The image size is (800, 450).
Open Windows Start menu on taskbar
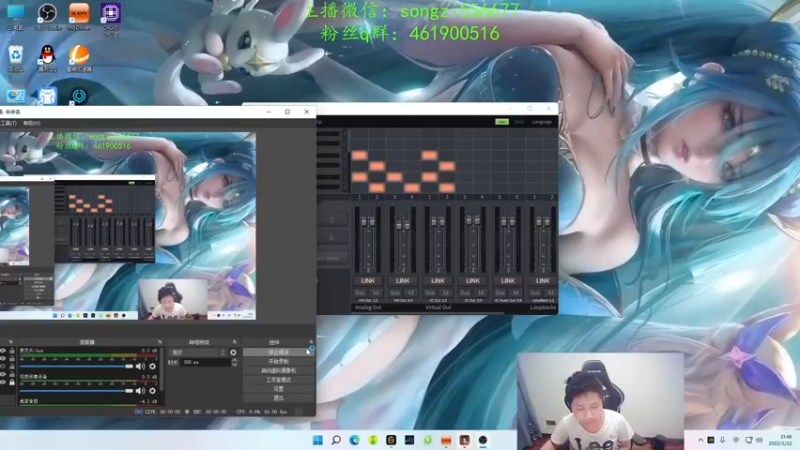point(317,440)
